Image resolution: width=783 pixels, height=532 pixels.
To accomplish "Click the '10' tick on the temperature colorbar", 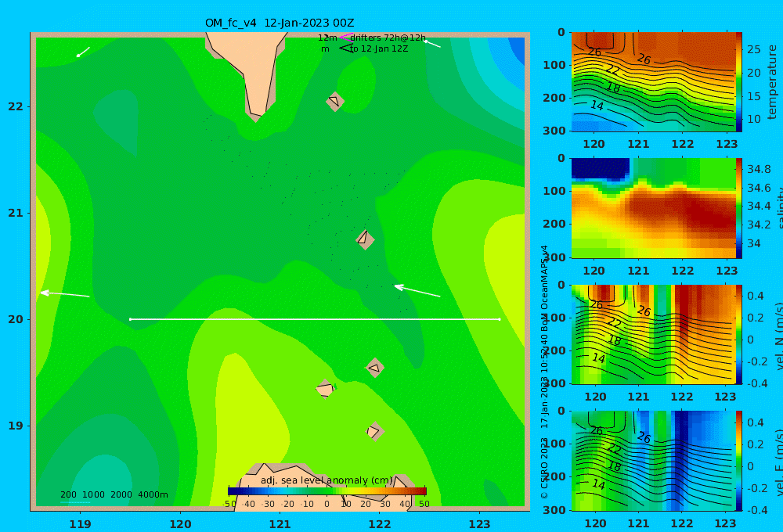I will pos(753,119).
